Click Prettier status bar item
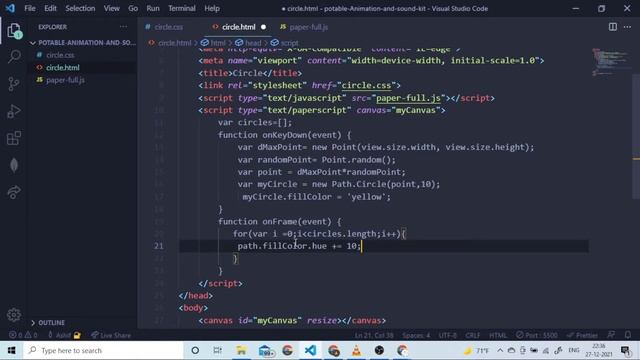The image size is (640, 360). 582,335
